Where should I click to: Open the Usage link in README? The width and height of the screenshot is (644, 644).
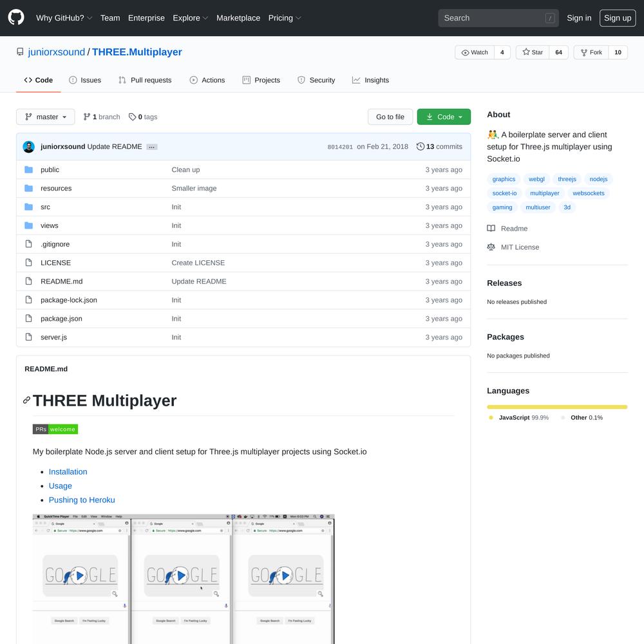tap(61, 486)
